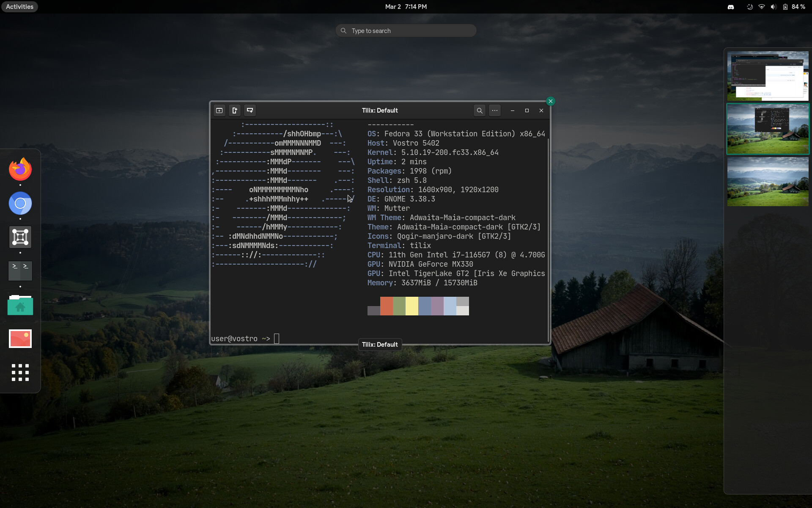Click Discord tray icon in top bar
Image resolution: width=812 pixels, height=508 pixels.
point(731,7)
